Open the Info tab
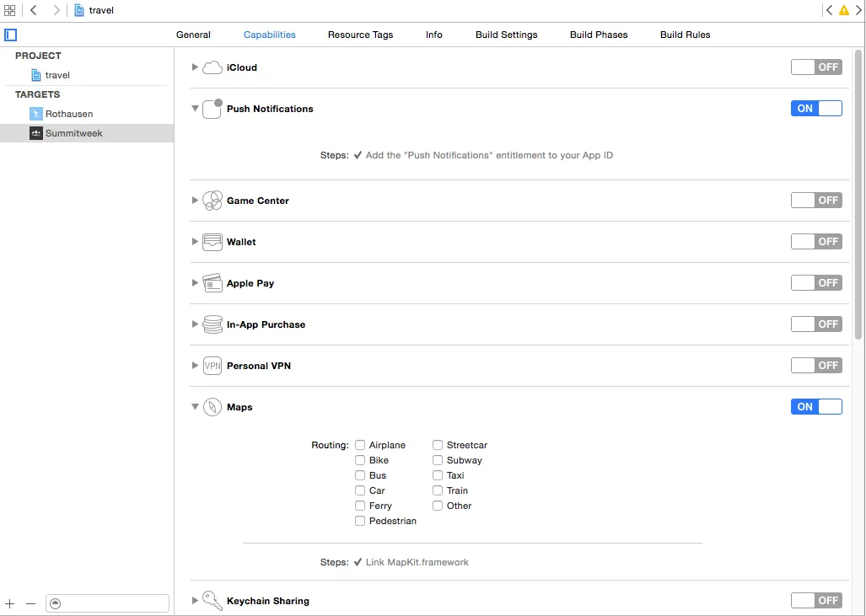866x616 pixels. tap(434, 35)
